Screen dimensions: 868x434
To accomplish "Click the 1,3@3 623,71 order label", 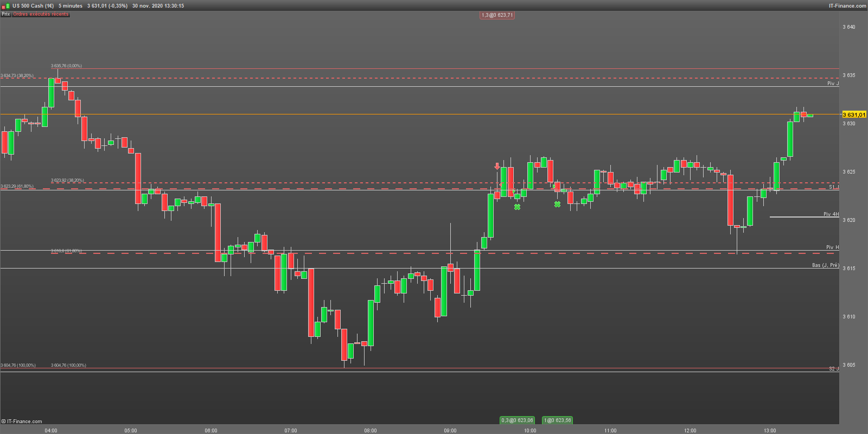I will 497,15.
